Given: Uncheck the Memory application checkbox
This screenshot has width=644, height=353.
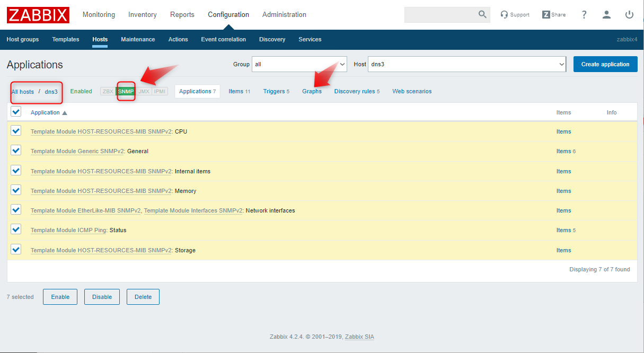Looking at the screenshot, I should 16,190.
